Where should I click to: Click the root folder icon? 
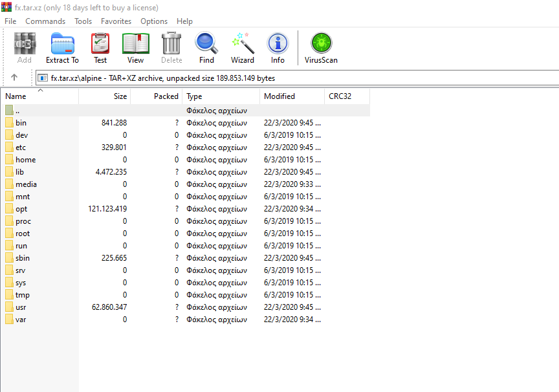point(9,233)
